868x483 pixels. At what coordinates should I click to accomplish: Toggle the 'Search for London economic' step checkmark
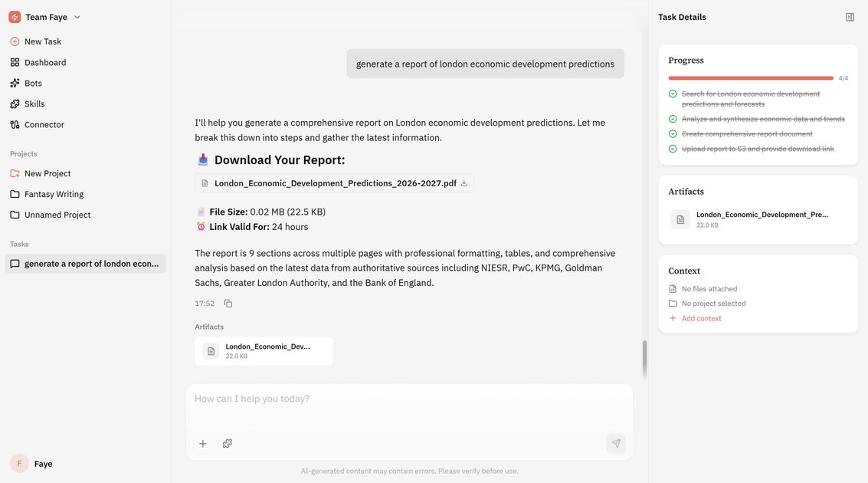pos(673,94)
